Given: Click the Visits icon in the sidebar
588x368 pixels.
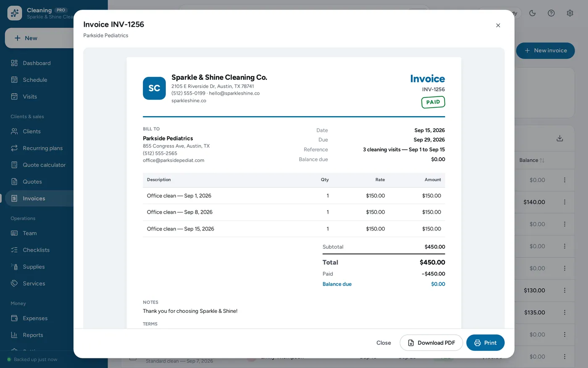Looking at the screenshot, I should pyautogui.click(x=14, y=97).
